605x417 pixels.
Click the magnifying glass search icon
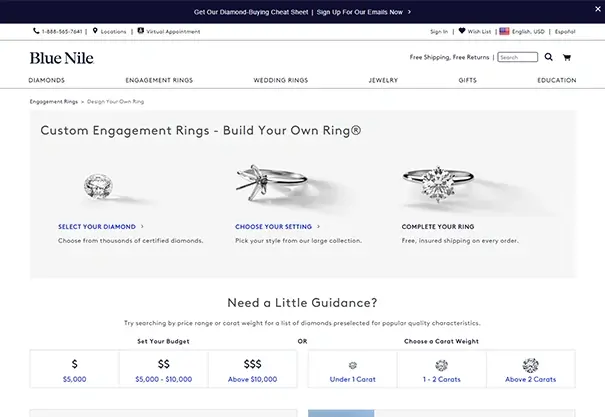coord(548,57)
